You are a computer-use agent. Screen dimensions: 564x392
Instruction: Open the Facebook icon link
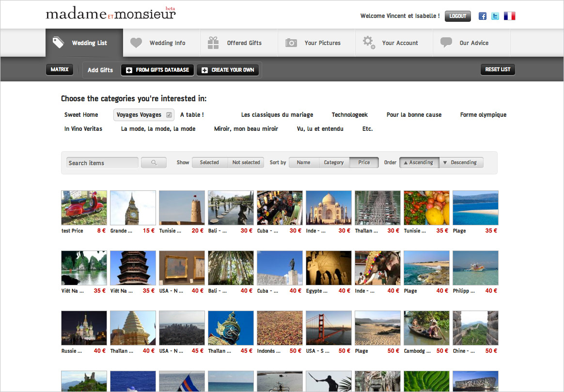click(x=482, y=16)
